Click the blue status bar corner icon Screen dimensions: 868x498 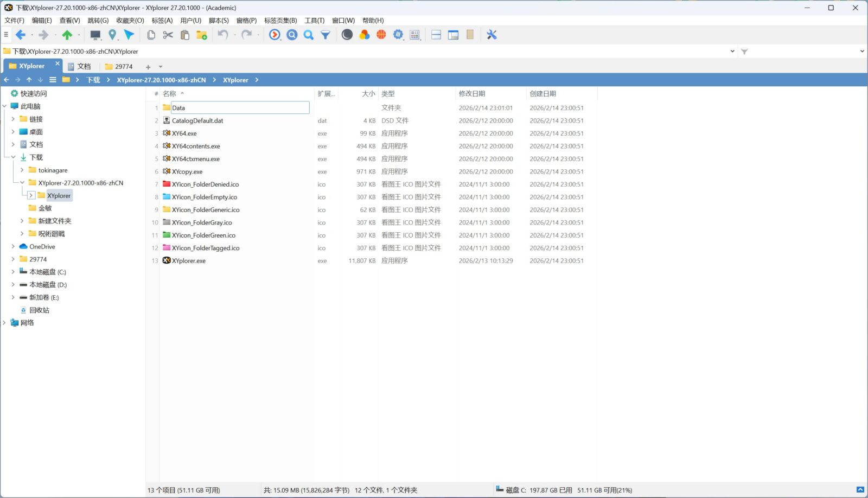(x=860, y=490)
